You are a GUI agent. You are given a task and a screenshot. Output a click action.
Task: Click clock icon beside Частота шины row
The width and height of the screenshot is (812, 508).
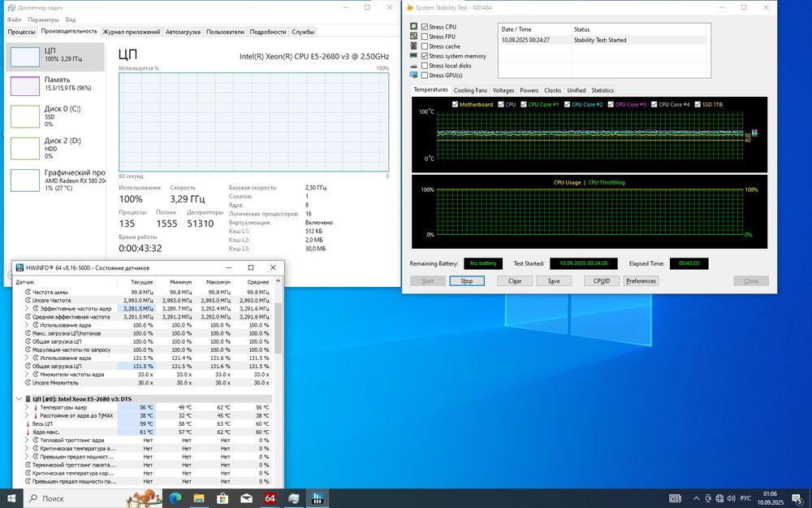[x=28, y=292]
